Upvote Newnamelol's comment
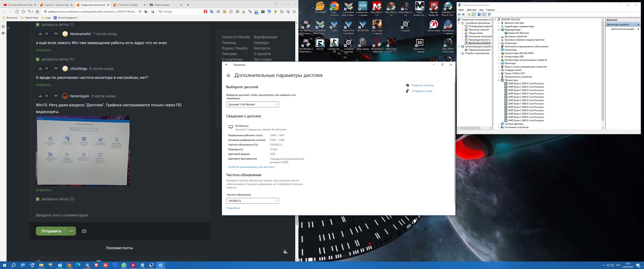This screenshot has width=644, height=269. click(x=40, y=34)
